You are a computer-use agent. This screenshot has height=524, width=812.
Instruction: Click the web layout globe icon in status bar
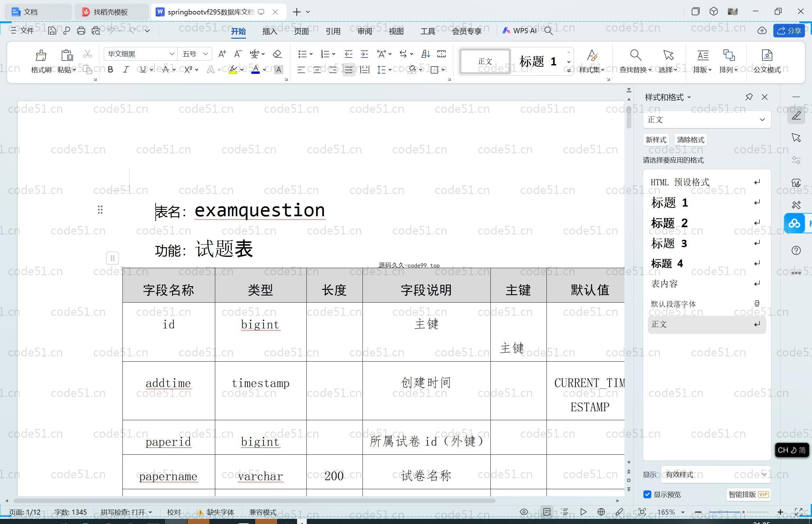tap(601, 512)
